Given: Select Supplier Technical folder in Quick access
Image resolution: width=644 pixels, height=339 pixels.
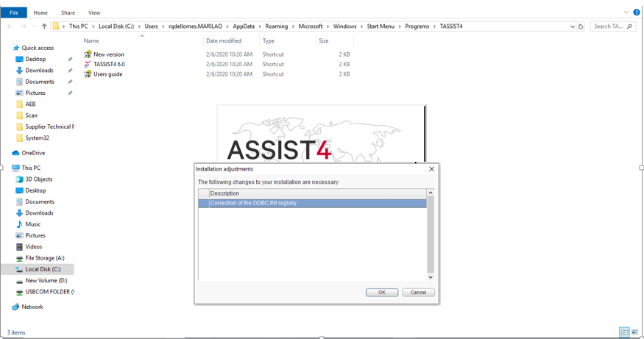Looking at the screenshot, I should 49,126.
